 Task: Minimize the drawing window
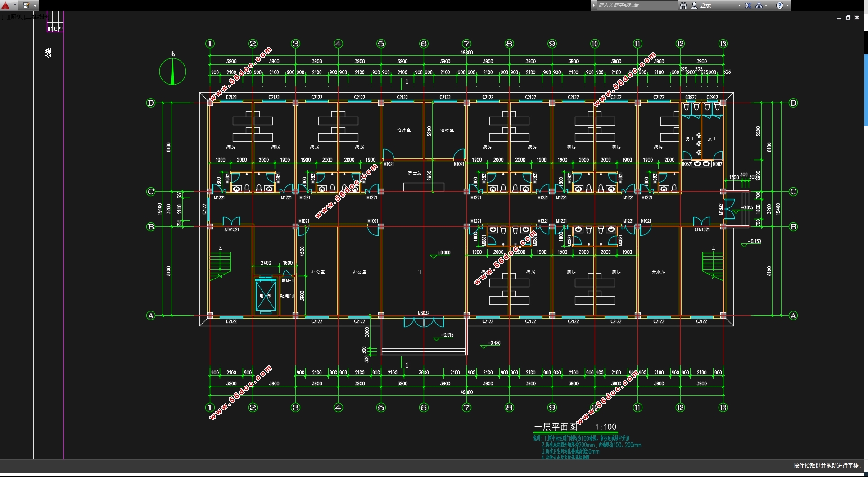(x=839, y=18)
